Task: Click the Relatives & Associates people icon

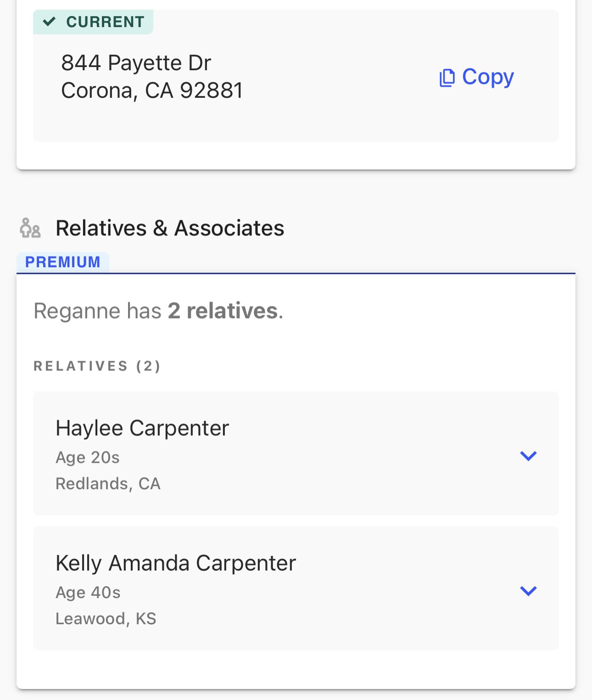Action: 30,228
